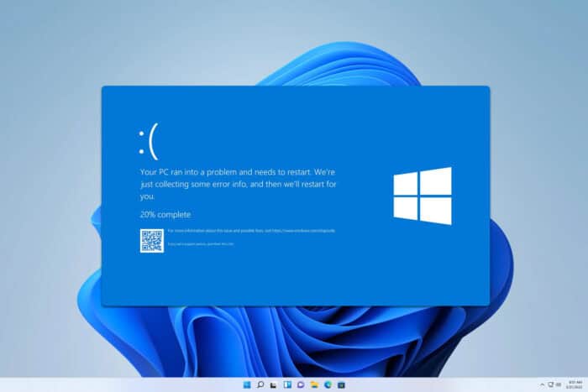This screenshot has width=588, height=392.
Task: Launch Microsoft Edge from taskbar
Action: 328,385
